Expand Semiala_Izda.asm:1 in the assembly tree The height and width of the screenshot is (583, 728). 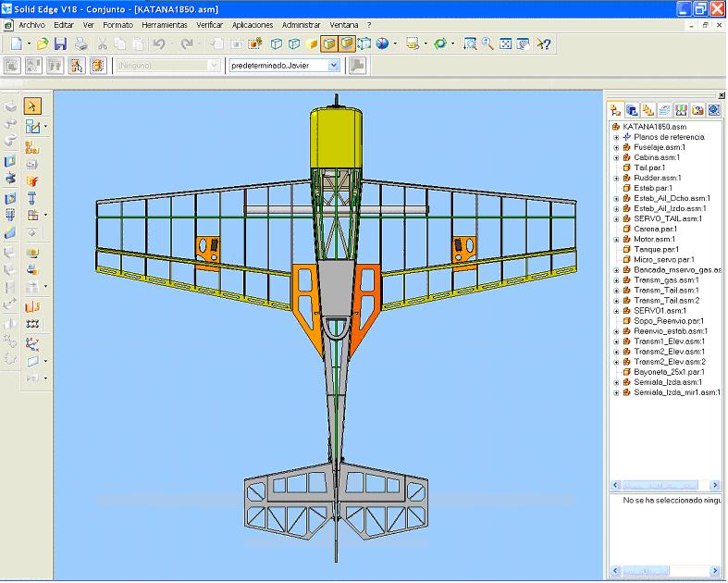point(616,382)
